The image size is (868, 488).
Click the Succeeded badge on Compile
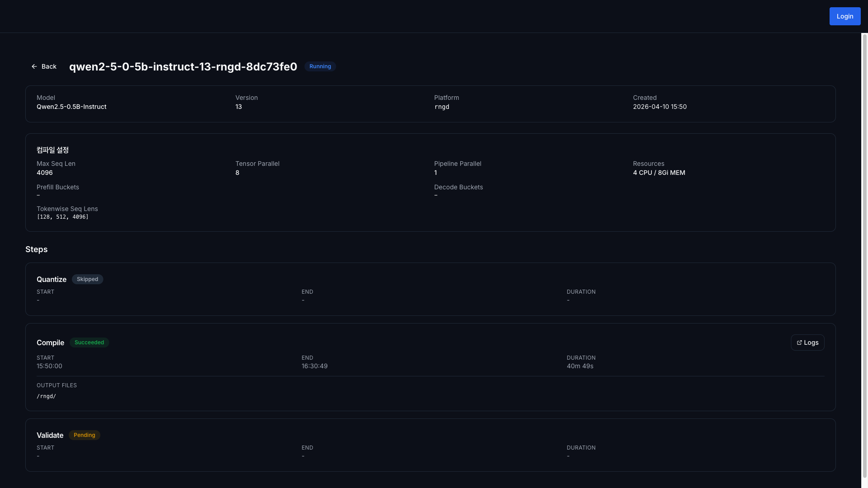89,343
